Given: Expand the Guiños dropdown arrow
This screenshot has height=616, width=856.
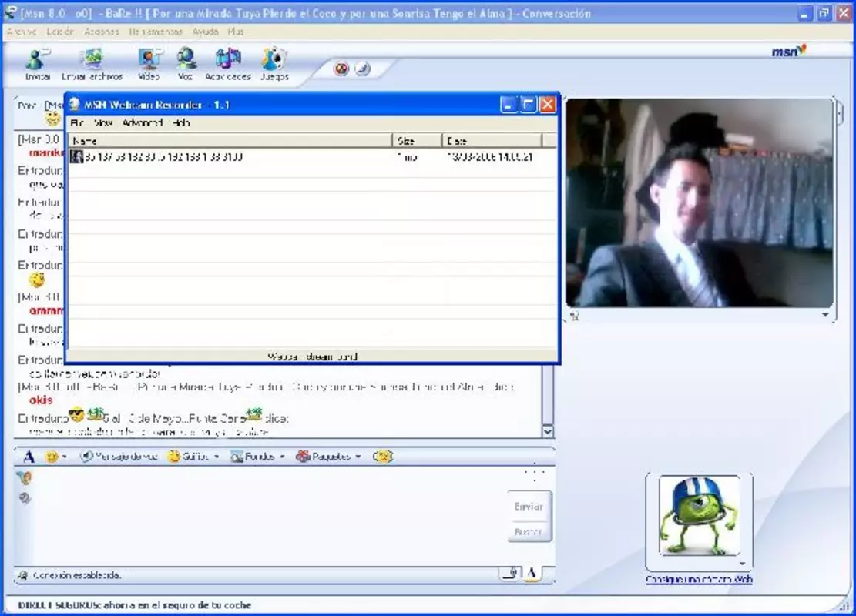Looking at the screenshot, I should tap(217, 457).
